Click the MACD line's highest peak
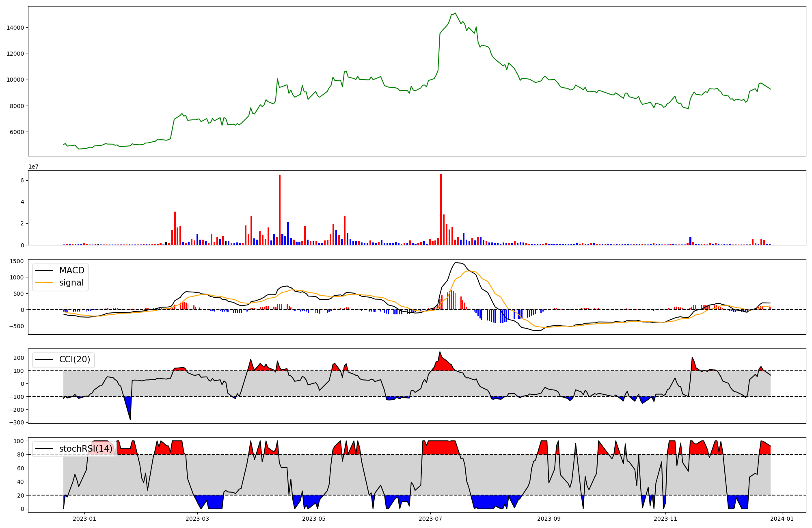 click(456, 262)
